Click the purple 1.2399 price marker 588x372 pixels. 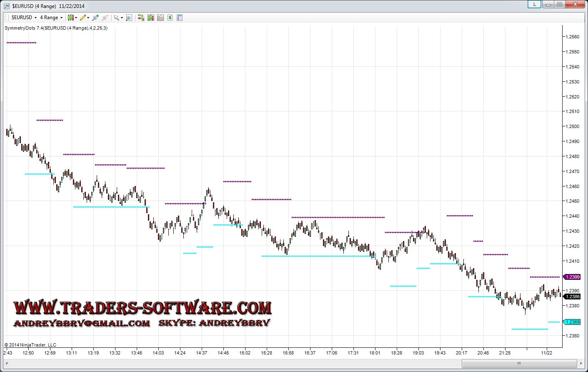click(x=572, y=277)
